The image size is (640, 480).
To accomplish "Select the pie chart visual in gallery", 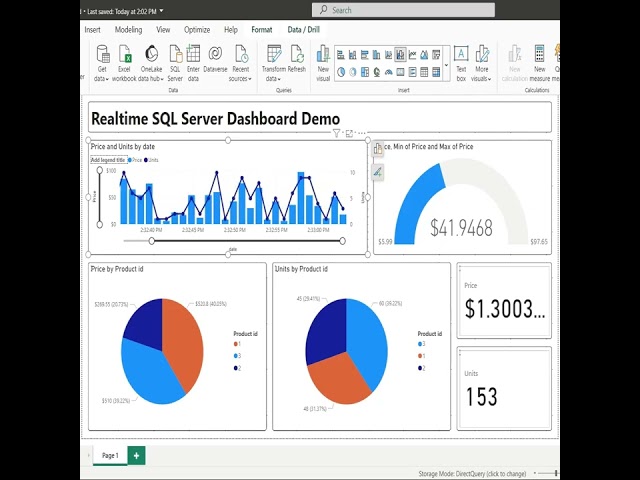I will click(x=341, y=72).
